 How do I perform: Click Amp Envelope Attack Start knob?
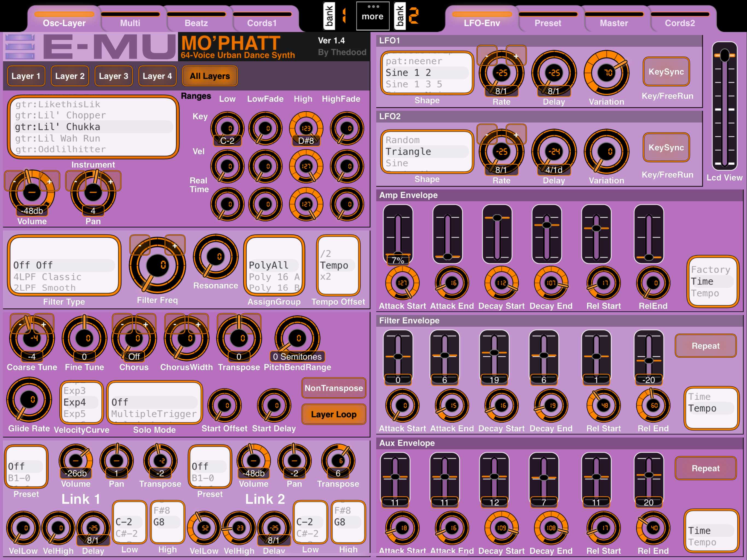click(x=402, y=283)
